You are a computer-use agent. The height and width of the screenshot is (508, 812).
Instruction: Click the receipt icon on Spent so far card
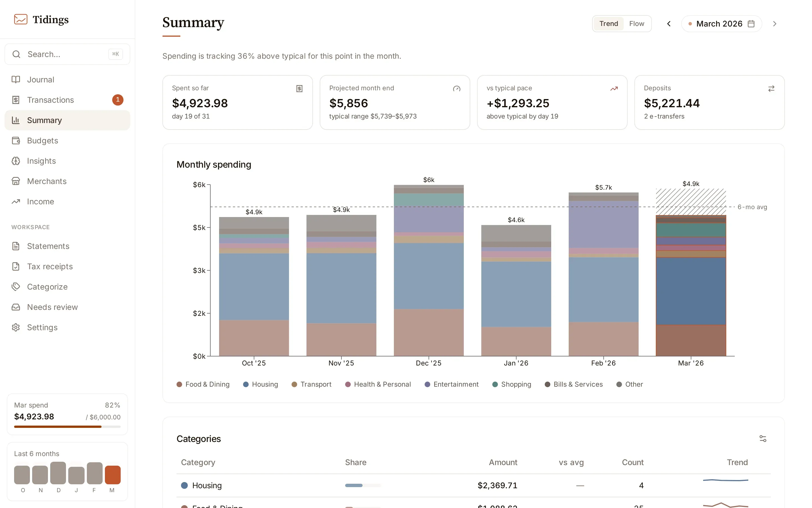pos(299,88)
